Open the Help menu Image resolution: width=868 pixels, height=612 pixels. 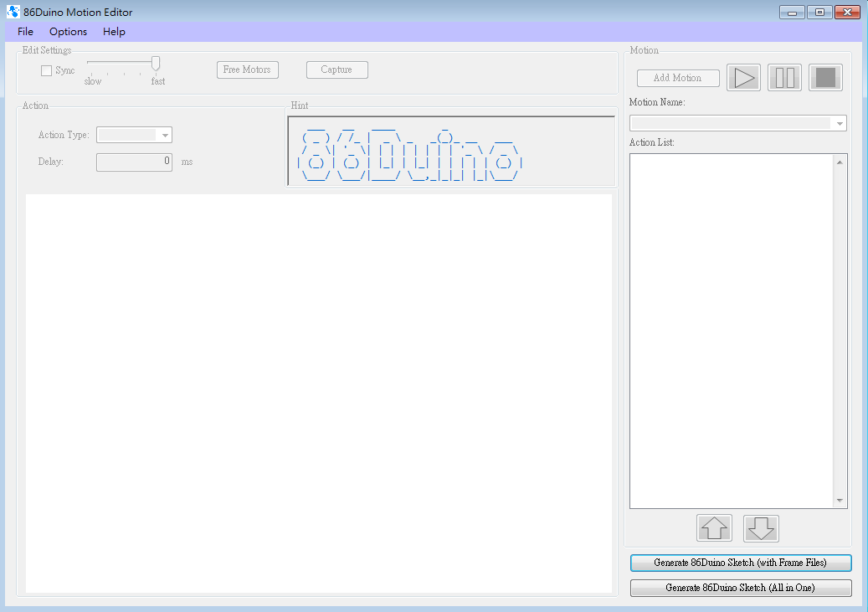click(x=114, y=32)
